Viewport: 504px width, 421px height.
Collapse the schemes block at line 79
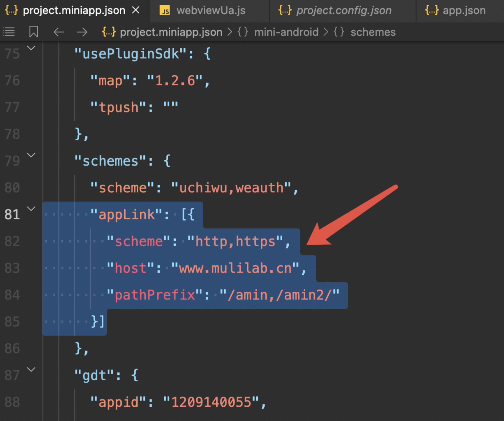31,155
